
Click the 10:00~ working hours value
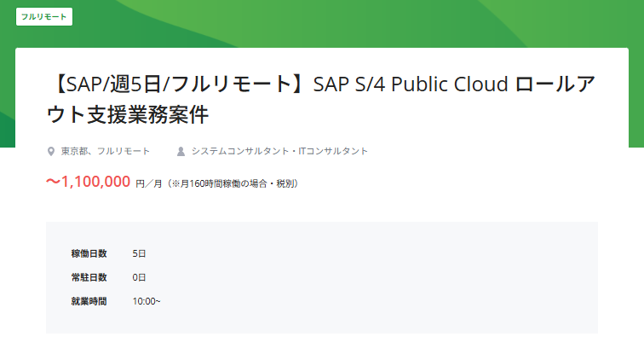146,301
